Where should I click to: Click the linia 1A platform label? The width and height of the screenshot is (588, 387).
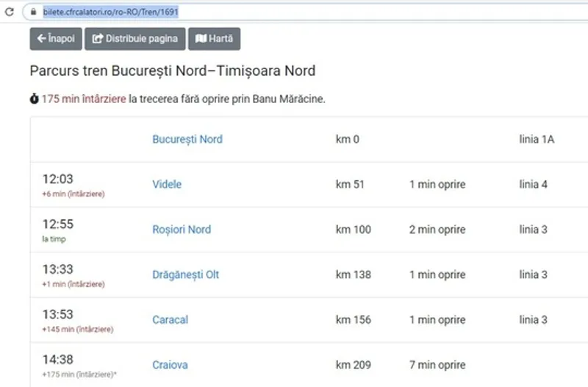[537, 139]
